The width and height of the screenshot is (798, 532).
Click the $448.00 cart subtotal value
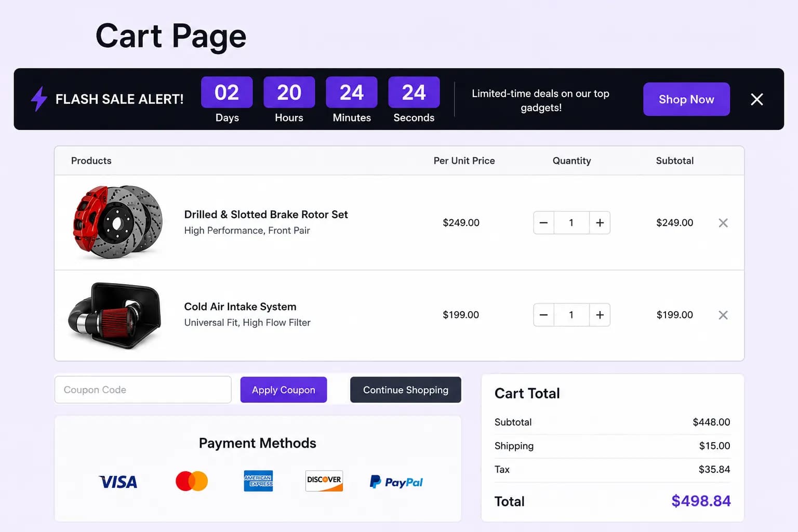point(711,422)
